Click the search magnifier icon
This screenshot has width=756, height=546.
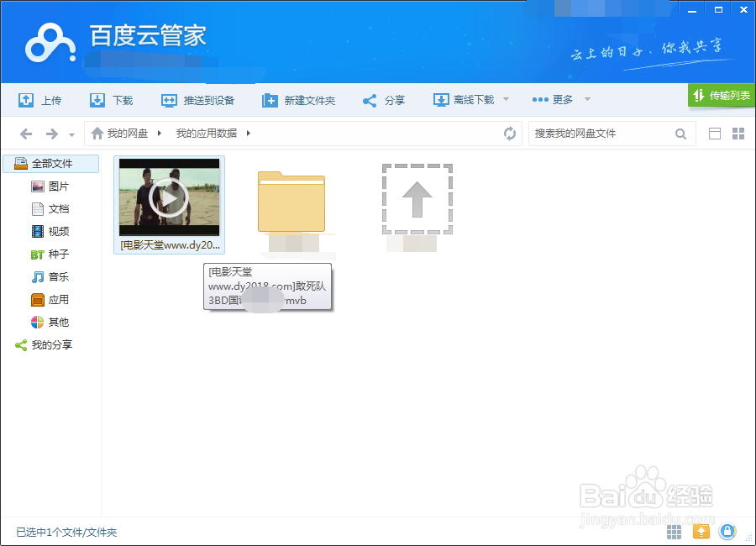[680, 133]
